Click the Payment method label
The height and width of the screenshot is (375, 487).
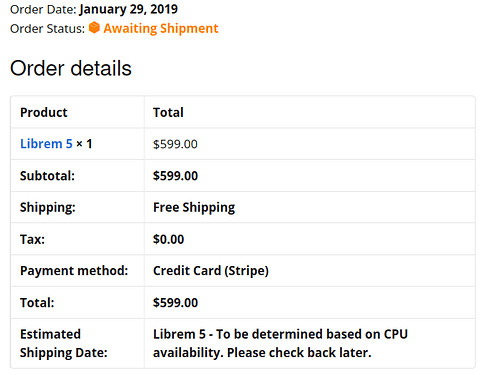coord(74,271)
